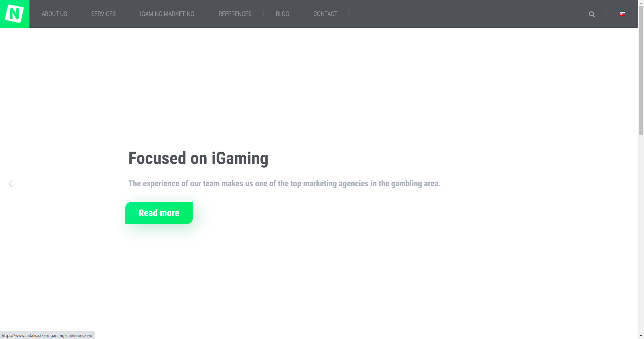
Task: Open the Blog menu item
Action: coord(282,14)
